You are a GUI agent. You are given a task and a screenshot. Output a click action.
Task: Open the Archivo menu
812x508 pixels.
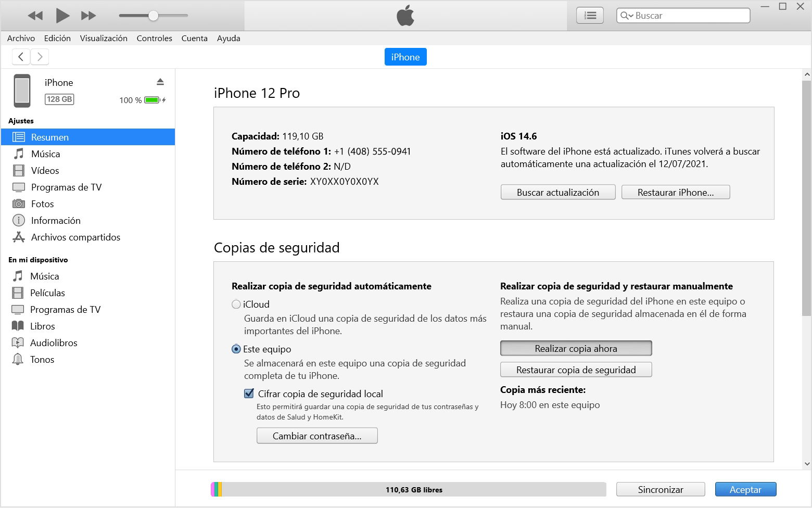click(21, 38)
